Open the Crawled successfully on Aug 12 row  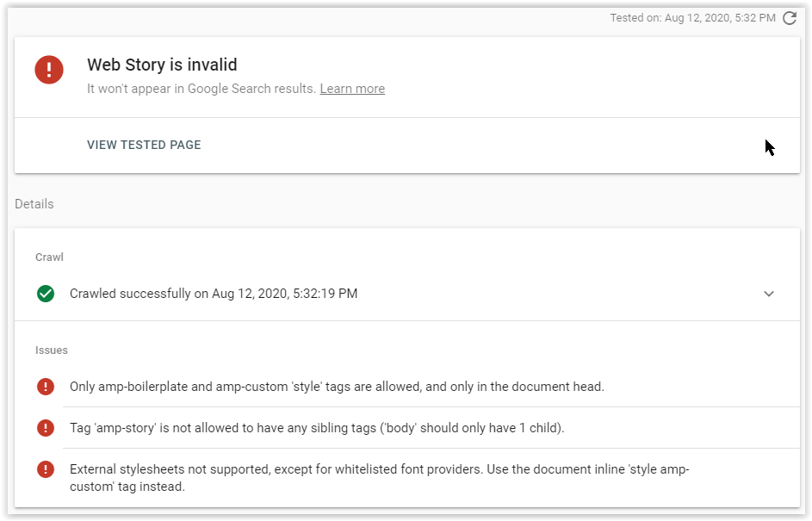[407, 294]
